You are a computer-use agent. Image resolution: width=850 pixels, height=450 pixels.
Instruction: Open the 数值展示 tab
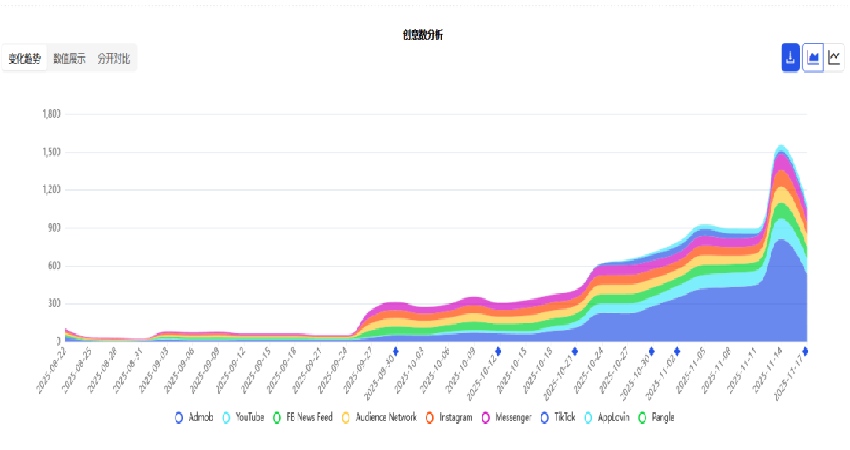coord(69,59)
